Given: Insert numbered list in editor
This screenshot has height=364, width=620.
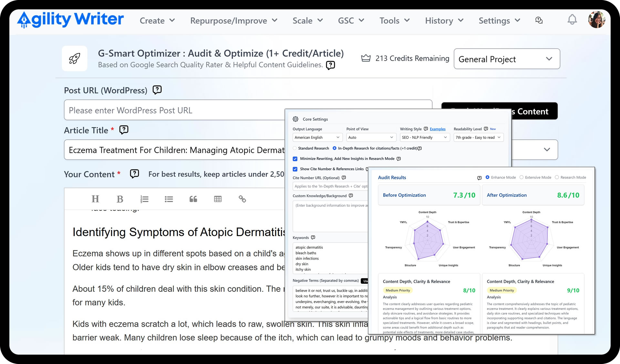Looking at the screenshot, I should click(144, 199).
